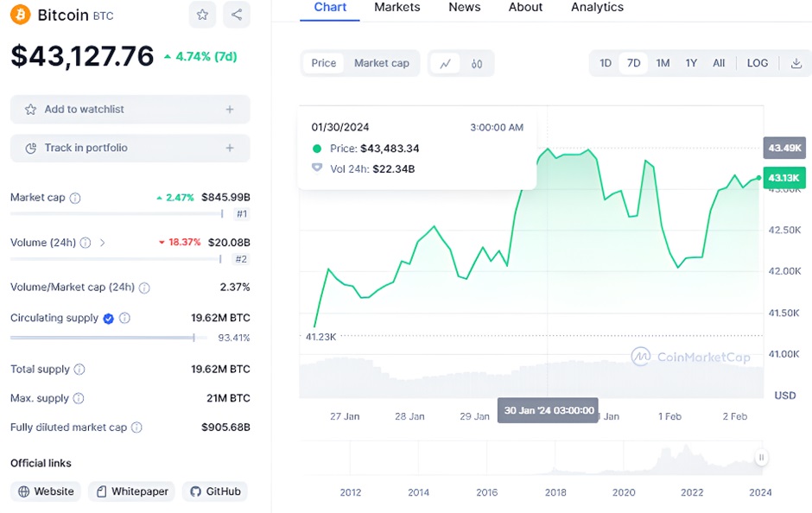Click info icon beside Max. supply
Image resolution: width=812 pixels, height=513 pixels.
[79, 398]
